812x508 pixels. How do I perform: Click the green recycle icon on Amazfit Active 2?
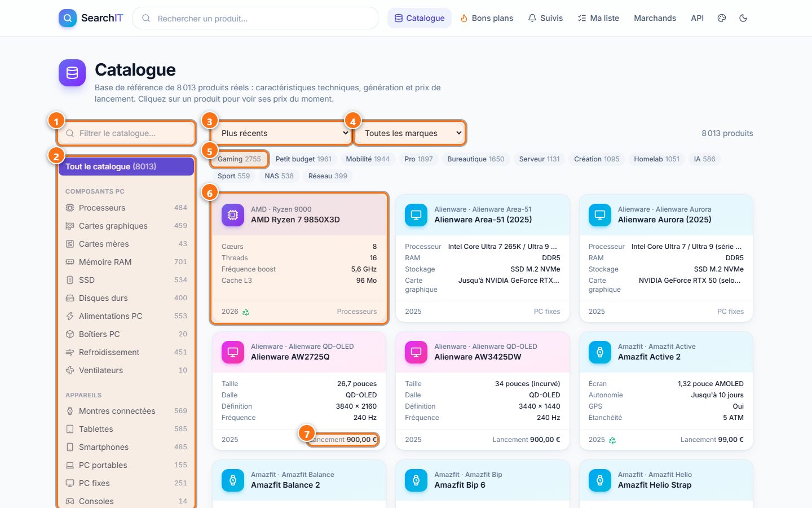coord(612,440)
